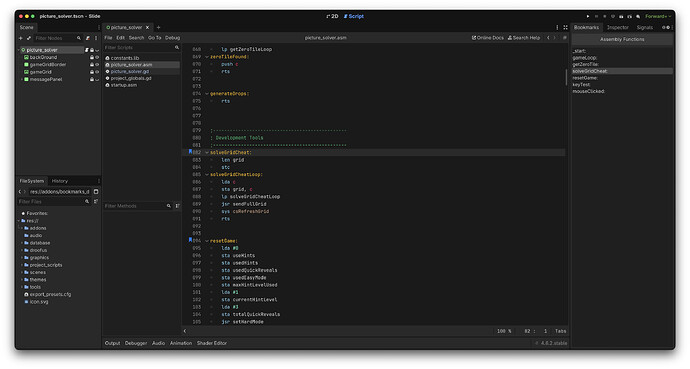This screenshot has height=369, width=690.
Task: Toggle visibility eye of picture_solver root node
Action: (x=97, y=50)
